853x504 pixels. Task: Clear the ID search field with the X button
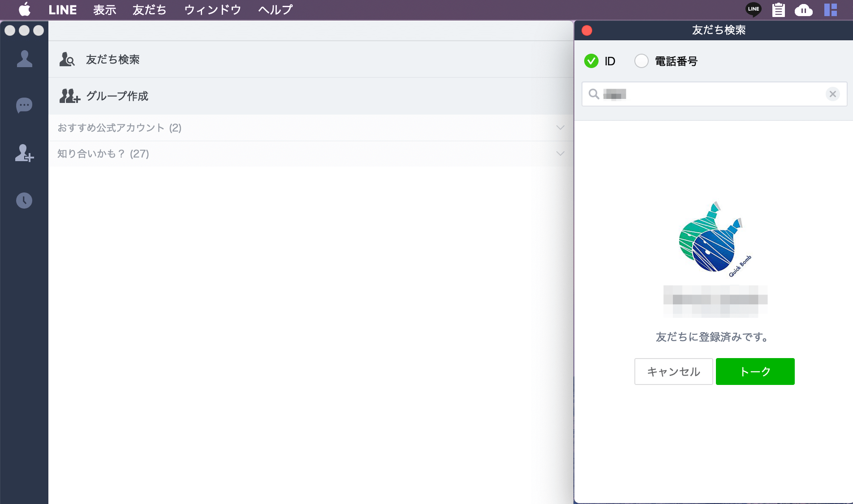(833, 94)
